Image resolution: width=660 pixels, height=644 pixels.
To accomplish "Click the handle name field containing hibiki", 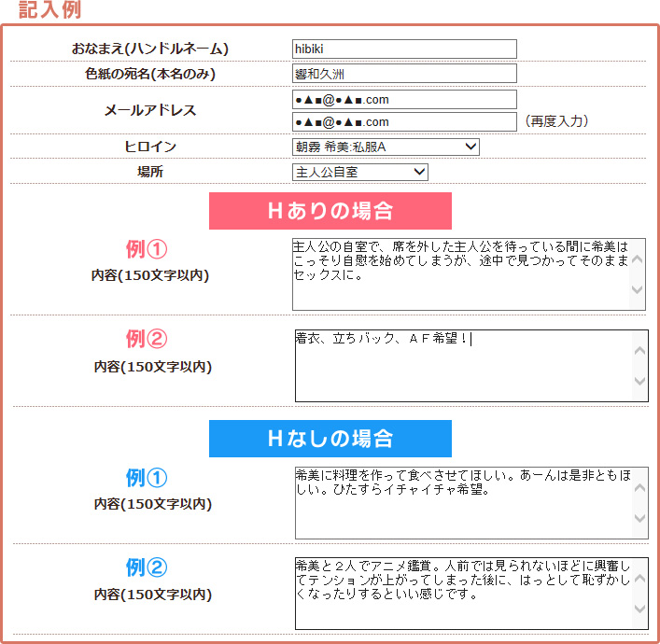I will coord(403,49).
